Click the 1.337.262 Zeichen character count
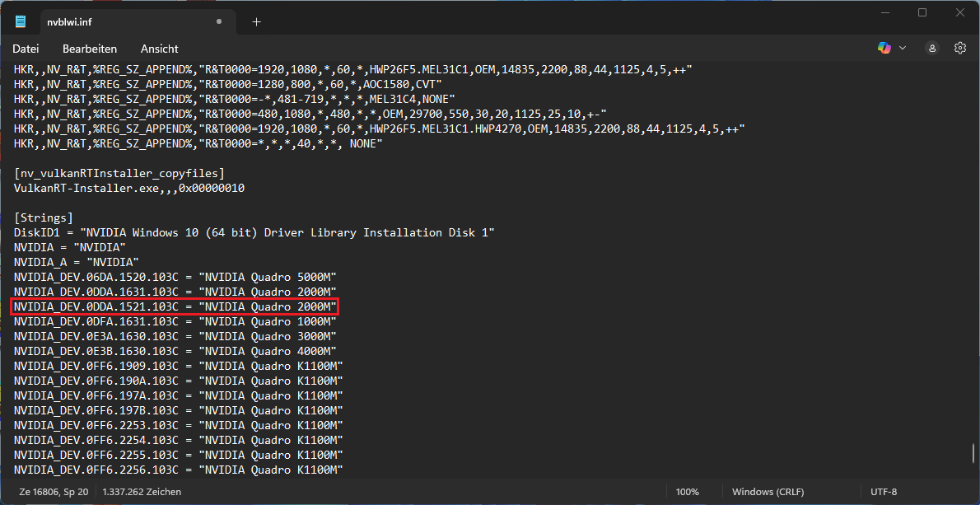The height and width of the screenshot is (505, 980). tap(142, 491)
